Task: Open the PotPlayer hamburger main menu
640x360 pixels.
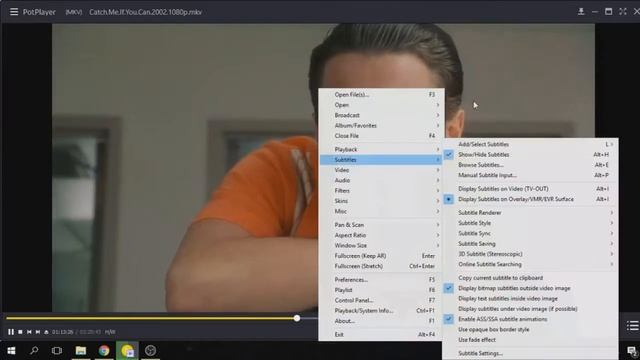Action: (14, 12)
